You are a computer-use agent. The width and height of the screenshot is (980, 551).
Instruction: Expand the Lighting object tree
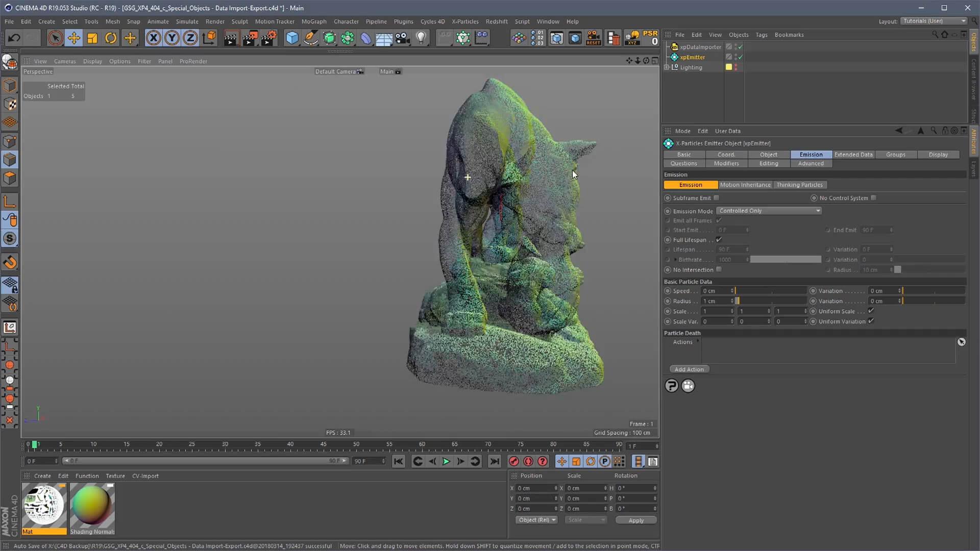[x=667, y=67]
